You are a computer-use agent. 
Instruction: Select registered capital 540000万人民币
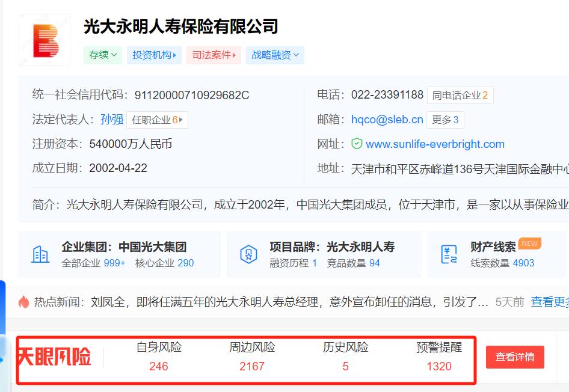(131, 144)
